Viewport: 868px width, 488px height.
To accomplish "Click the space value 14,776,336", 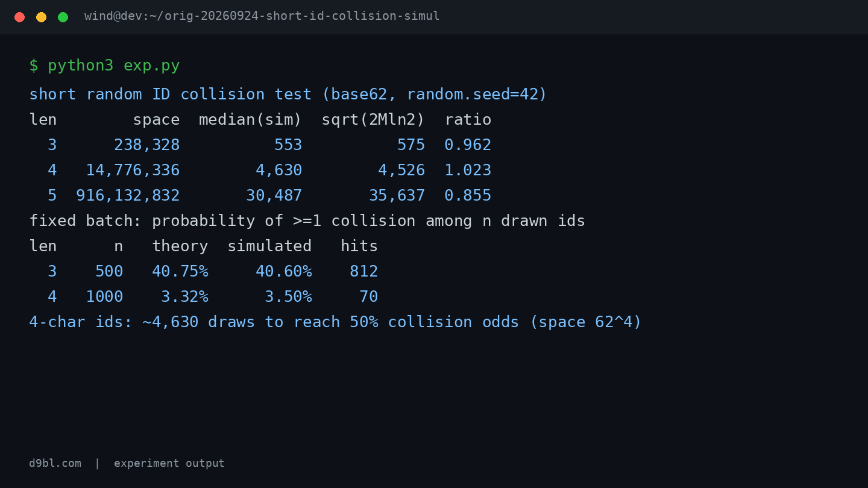I will [x=133, y=170].
